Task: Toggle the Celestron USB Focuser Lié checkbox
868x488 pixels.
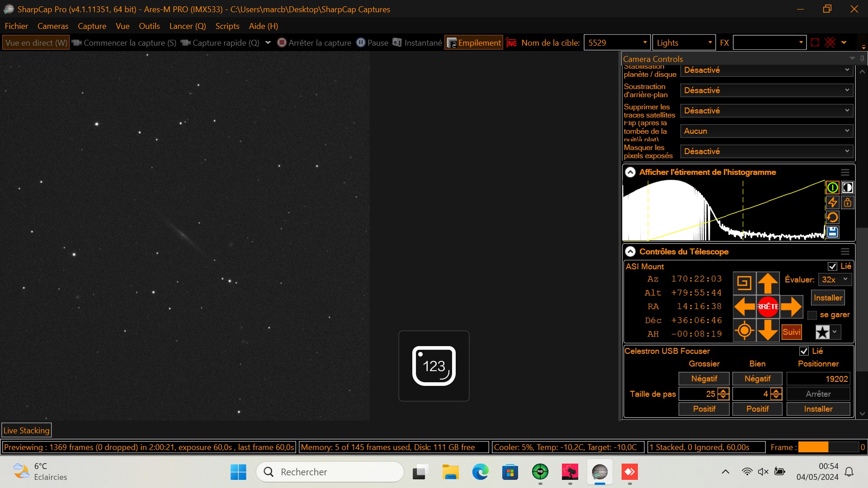Action: pyautogui.click(x=804, y=351)
